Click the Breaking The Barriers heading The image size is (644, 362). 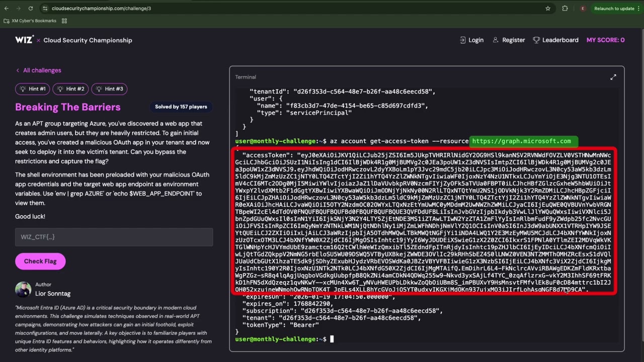67,107
